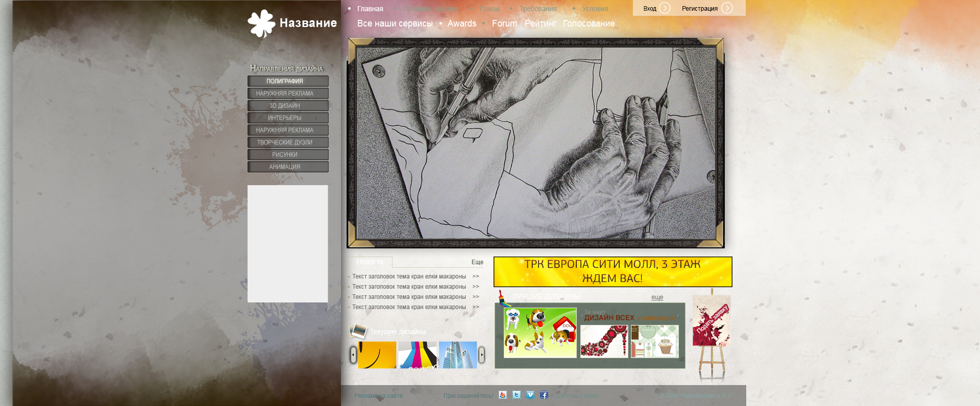The image size is (980, 406).
Task: Open the red high-heel shoe design thumbnail
Action: pyautogui.click(x=604, y=342)
